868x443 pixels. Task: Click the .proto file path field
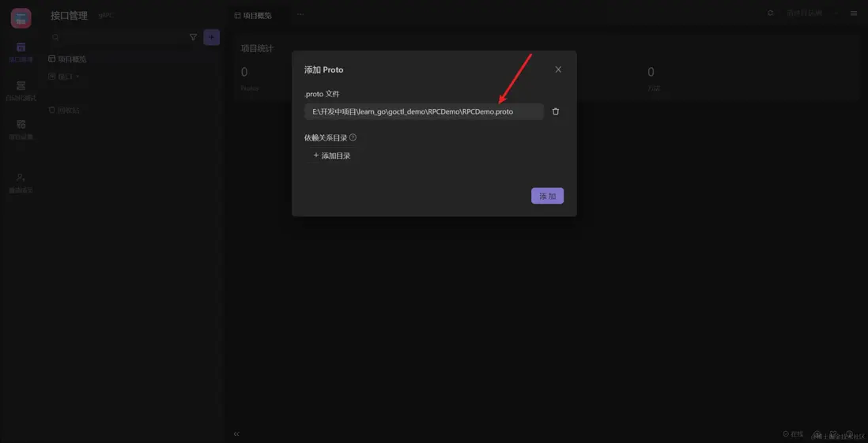(424, 111)
